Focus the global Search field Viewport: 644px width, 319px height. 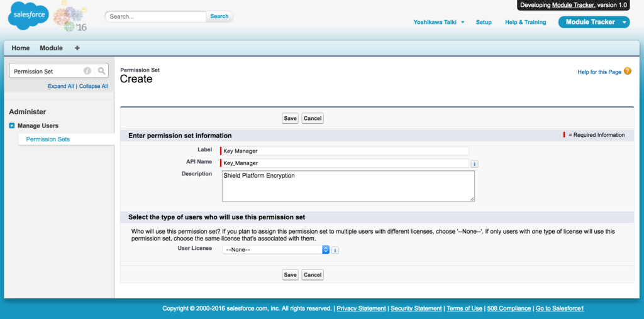tap(156, 16)
